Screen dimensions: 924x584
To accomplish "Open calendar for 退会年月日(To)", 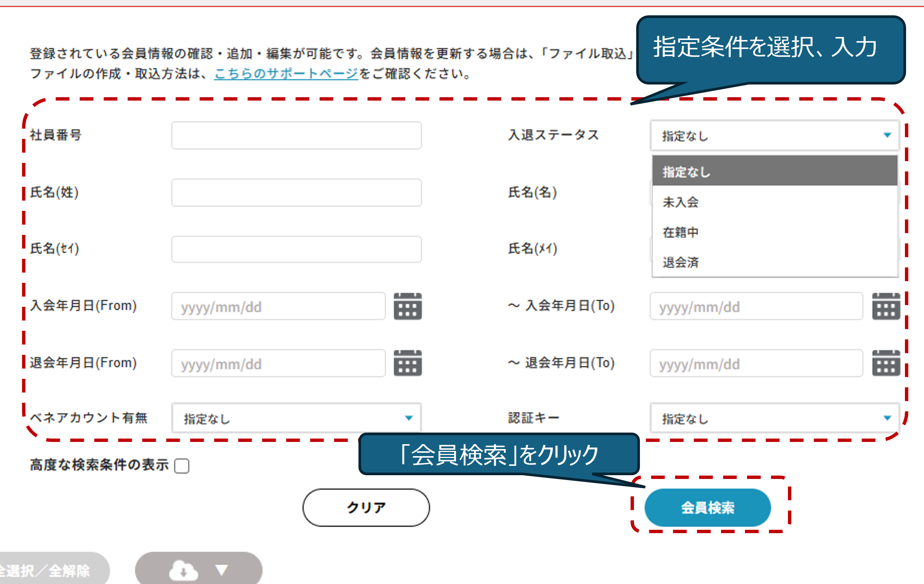I will click(x=885, y=363).
